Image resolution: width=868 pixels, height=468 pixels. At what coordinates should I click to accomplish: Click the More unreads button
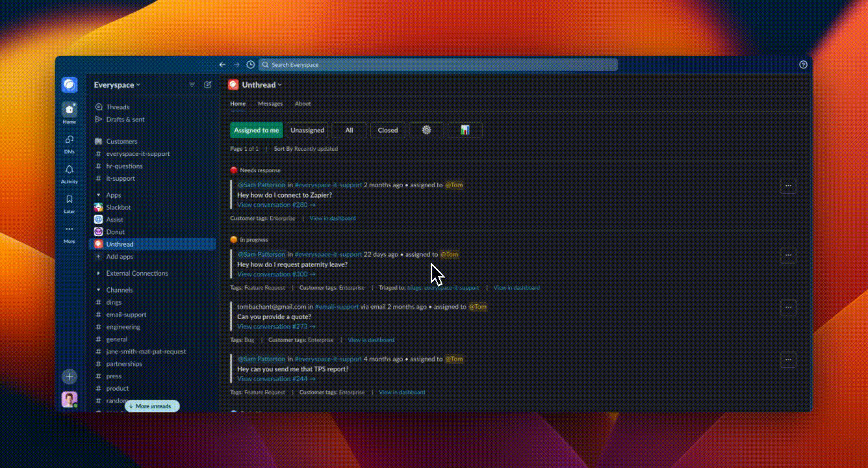pos(152,406)
